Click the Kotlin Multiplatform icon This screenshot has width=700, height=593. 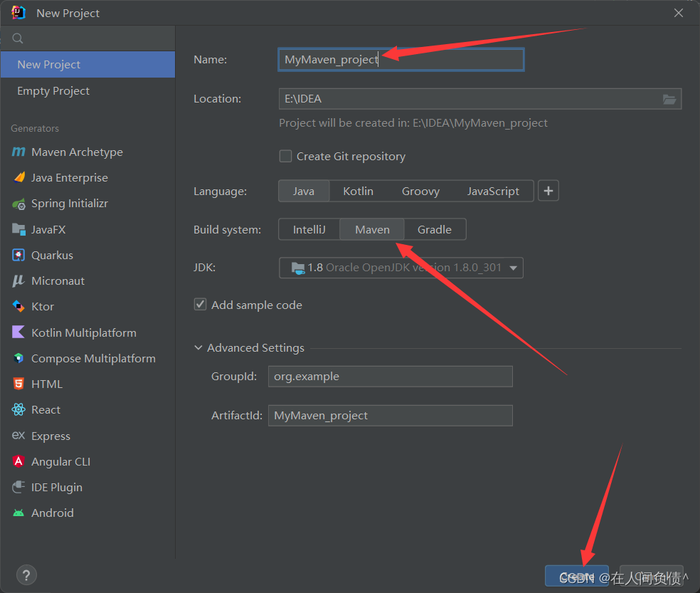coord(18,332)
